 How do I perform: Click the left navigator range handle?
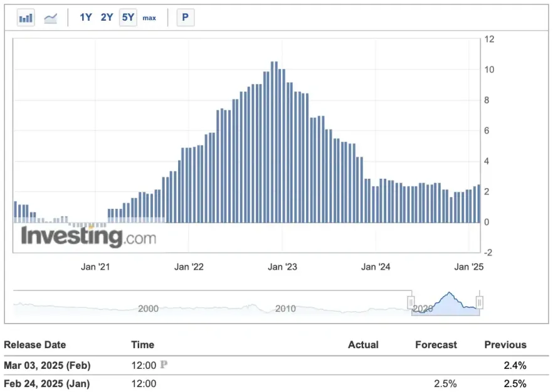tap(411, 303)
